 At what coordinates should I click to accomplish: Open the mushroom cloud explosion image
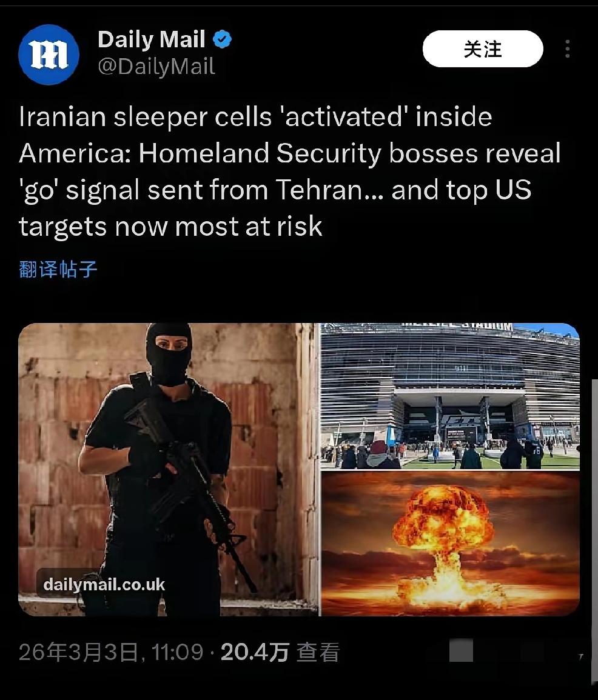(450, 544)
